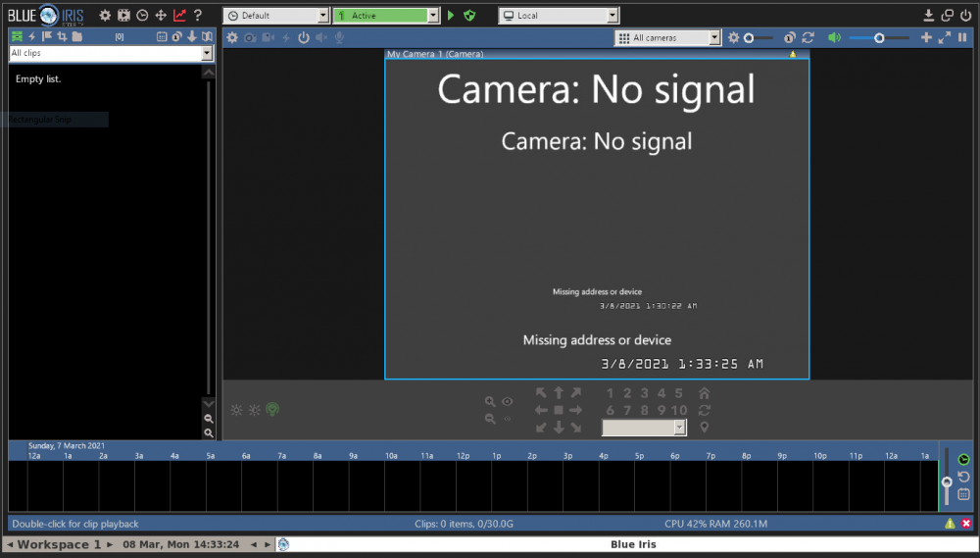Open Blue Iris main settings gear
This screenshot has width=980, height=558.
pos(105,15)
